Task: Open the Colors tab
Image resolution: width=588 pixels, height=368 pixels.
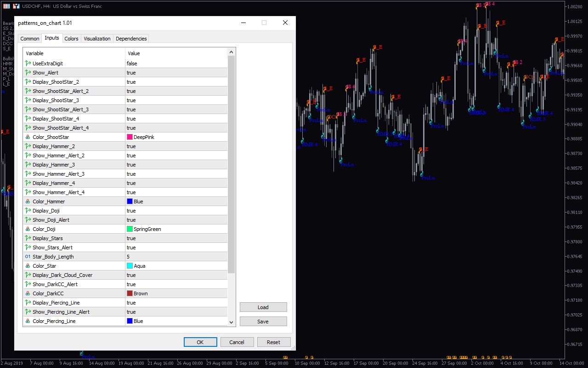Action: point(71,39)
